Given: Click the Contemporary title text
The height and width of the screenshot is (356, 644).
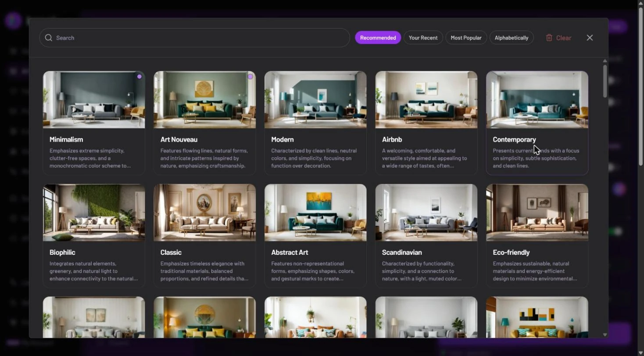Looking at the screenshot, I should (x=514, y=139).
